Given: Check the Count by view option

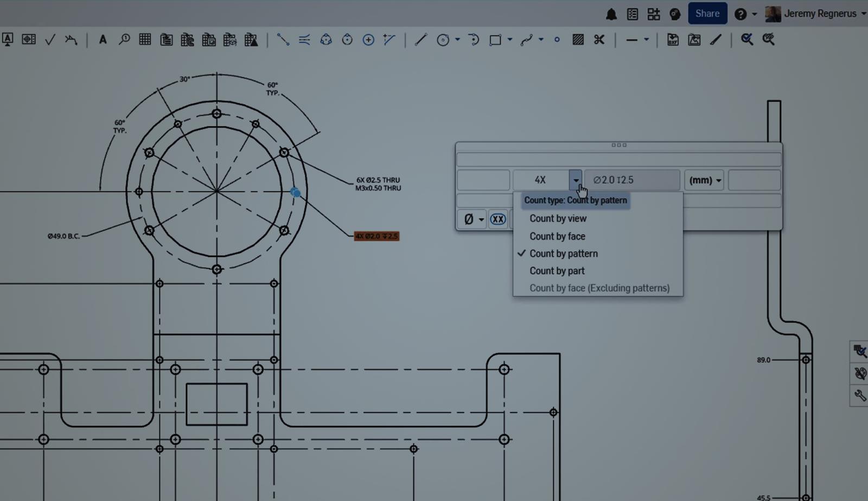Looking at the screenshot, I should (x=558, y=218).
